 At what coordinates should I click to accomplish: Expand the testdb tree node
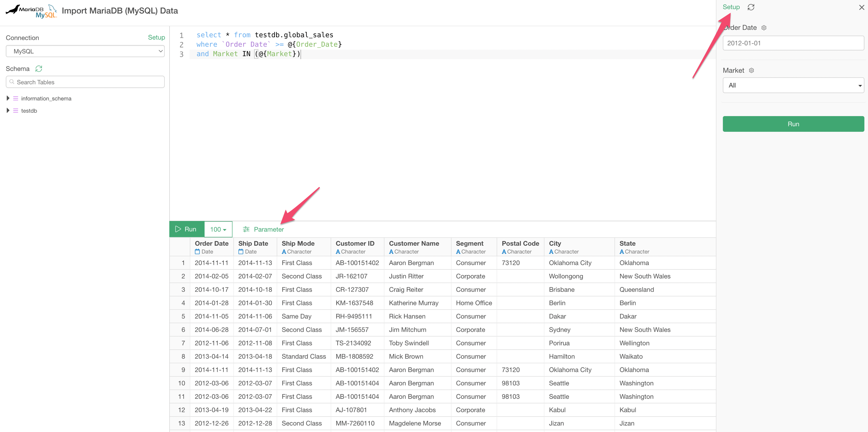[x=8, y=111]
